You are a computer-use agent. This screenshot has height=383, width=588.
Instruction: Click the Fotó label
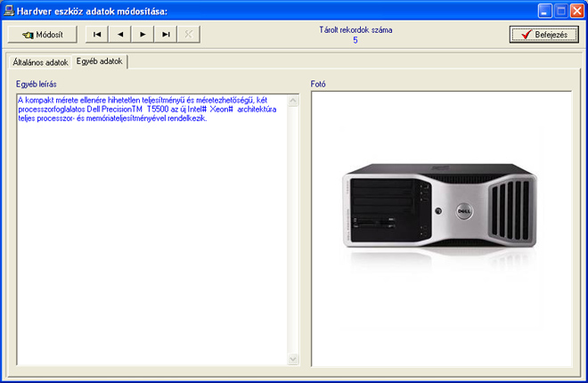(318, 84)
